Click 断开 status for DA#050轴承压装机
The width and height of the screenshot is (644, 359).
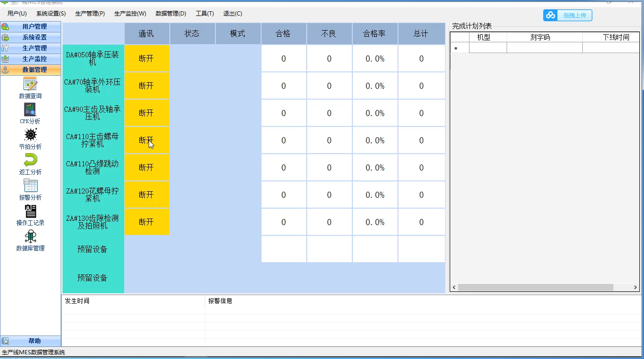point(146,59)
